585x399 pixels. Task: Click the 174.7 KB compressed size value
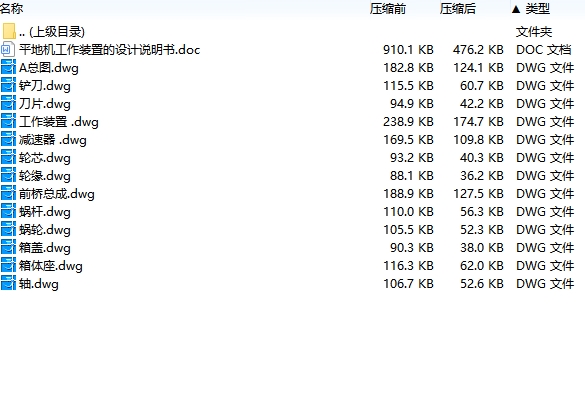coord(478,121)
